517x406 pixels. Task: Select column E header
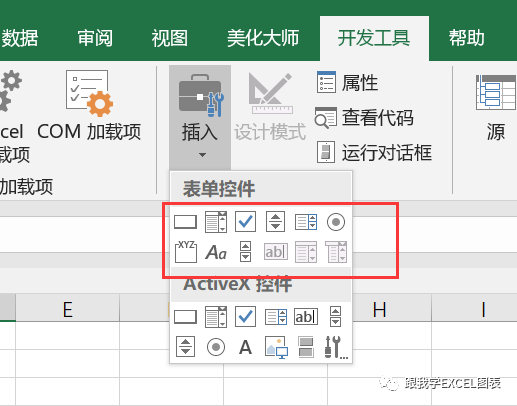coord(67,308)
